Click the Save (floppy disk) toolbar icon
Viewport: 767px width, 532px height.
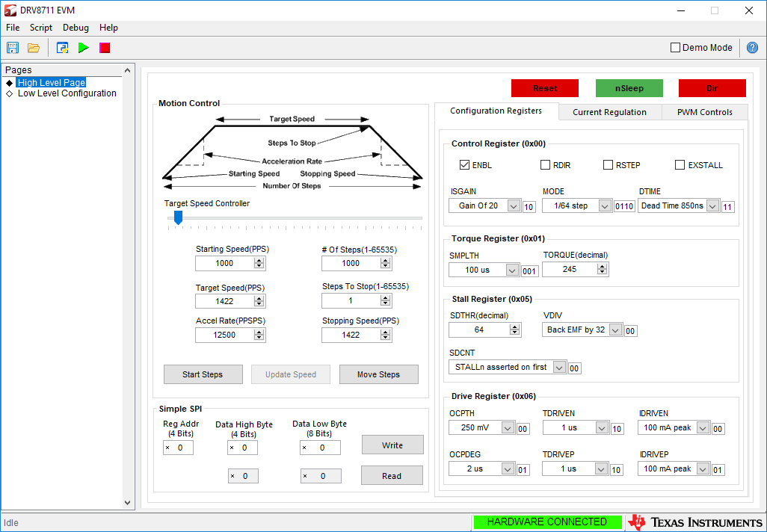point(12,48)
